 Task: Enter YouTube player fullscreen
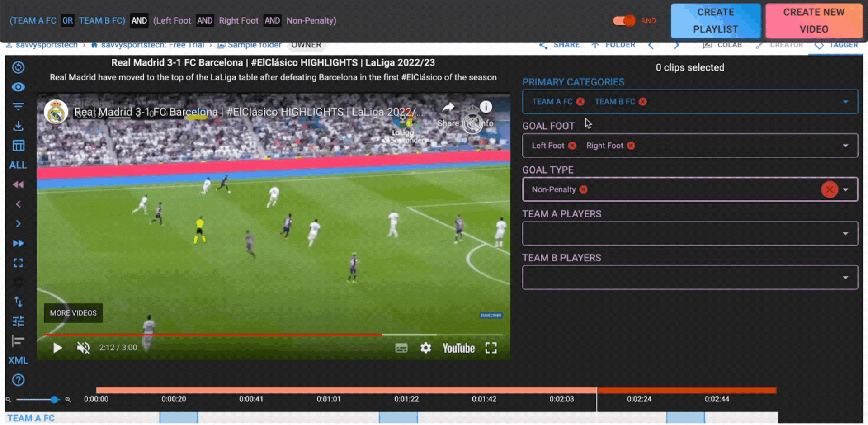pyautogui.click(x=491, y=348)
